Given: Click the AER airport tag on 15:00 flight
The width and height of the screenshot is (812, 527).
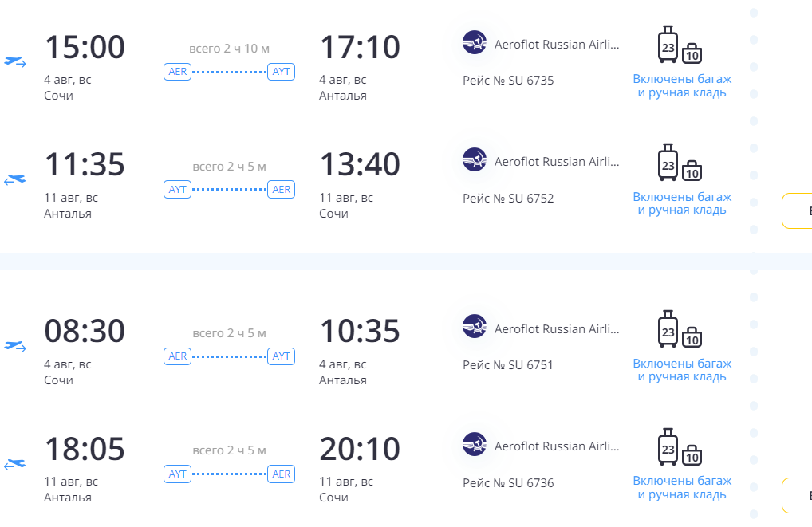Looking at the screenshot, I should (x=178, y=72).
